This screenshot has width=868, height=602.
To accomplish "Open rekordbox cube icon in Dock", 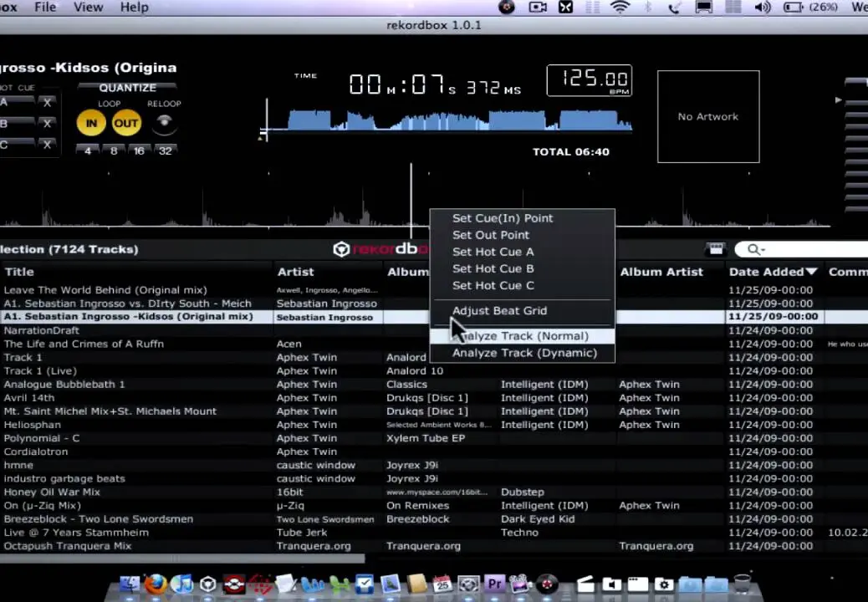I will click(208, 584).
